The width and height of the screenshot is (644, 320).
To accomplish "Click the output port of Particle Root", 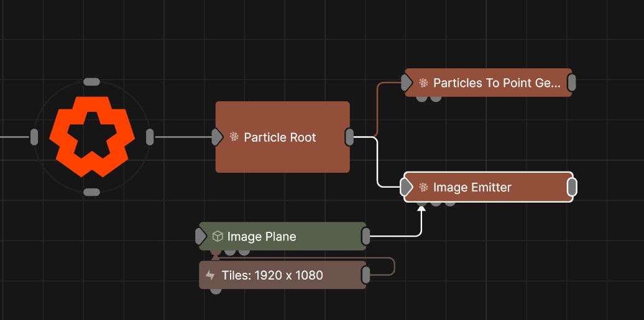I will point(349,137).
